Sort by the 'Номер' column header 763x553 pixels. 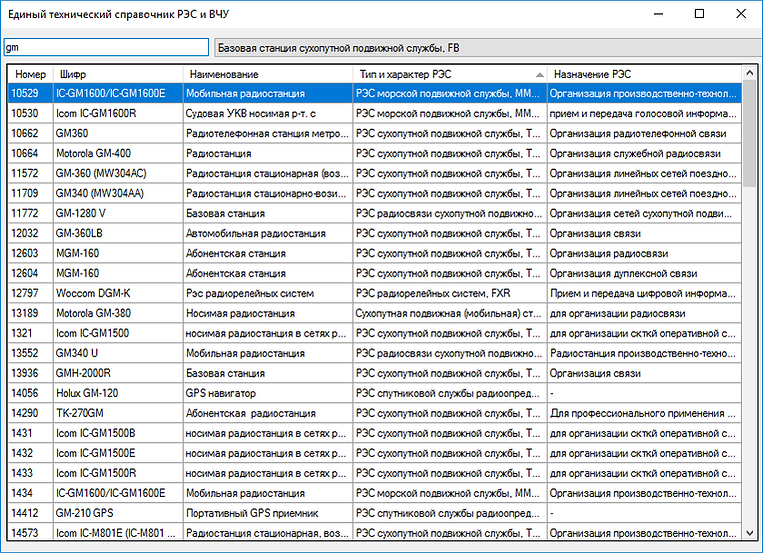[30, 74]
